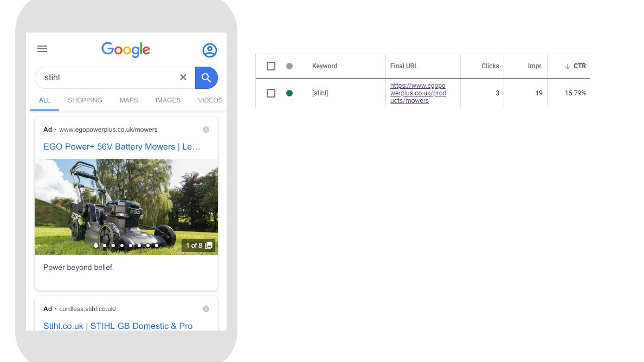The image size is (644, 362).
Task: Switch to the ALL tab
Action: pyautogui.click(x=45, y=100)
